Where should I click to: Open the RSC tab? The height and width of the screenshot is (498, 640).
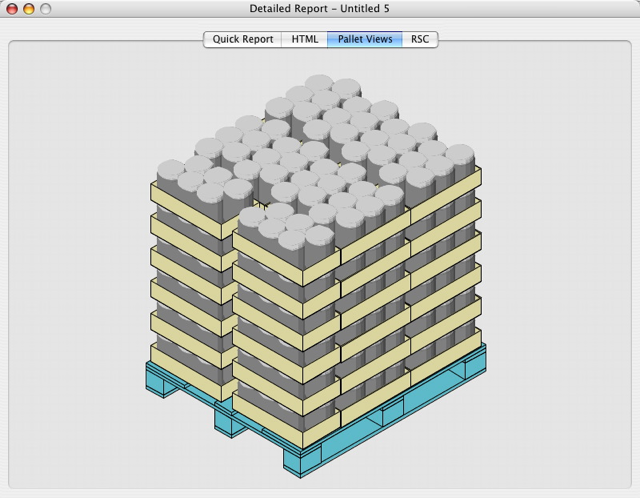[420, 39]
